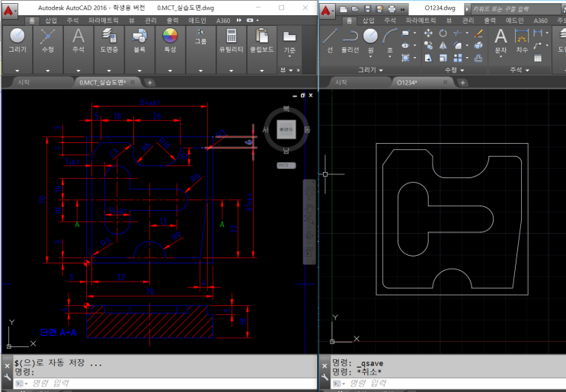The height and width of the screenshot is (392, 566).
Task: Open the AutoCAD application menu in right window
Action: (328, 10)
